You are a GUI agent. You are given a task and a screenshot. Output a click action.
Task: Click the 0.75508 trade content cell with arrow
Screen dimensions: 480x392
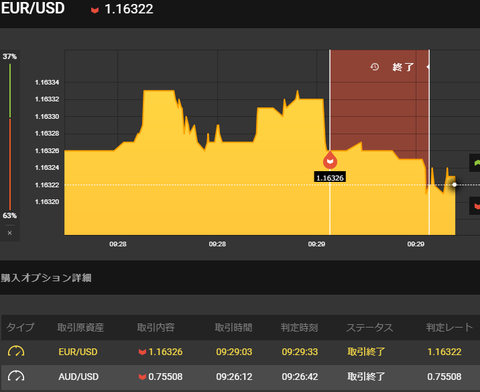click(161, 377)
